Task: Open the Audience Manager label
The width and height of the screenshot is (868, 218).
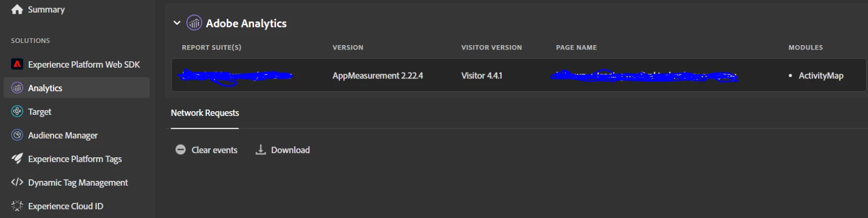Action: pyautogui.click(x=63, y=135)
